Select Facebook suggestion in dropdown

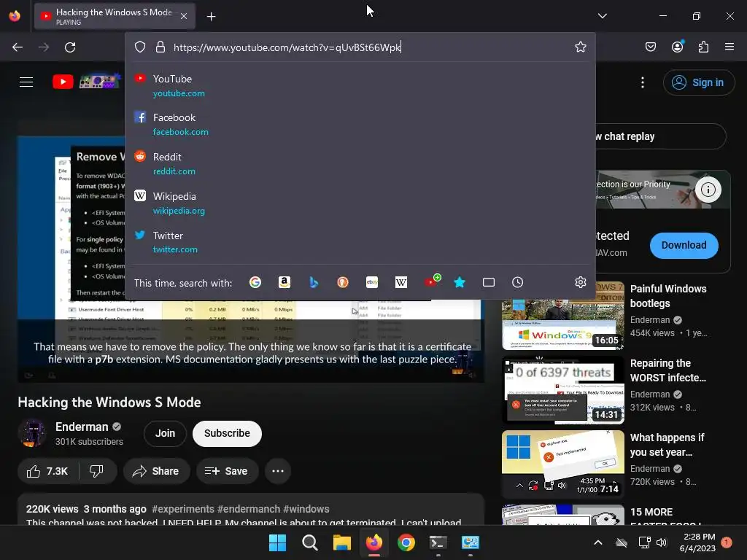(360, 124)
